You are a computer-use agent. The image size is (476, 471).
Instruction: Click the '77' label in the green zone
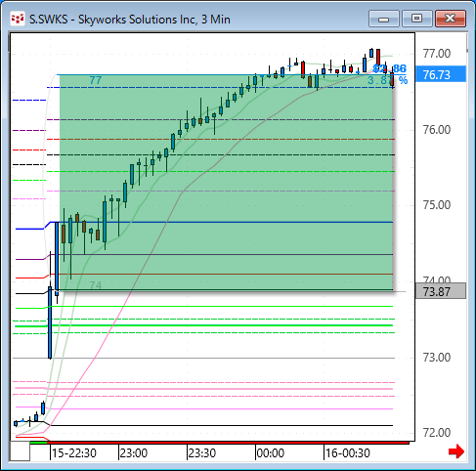[96, 80]
